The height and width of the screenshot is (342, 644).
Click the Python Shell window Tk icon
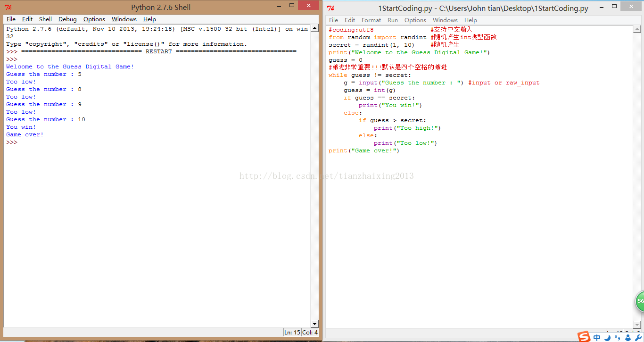click(x=8, y=8)
